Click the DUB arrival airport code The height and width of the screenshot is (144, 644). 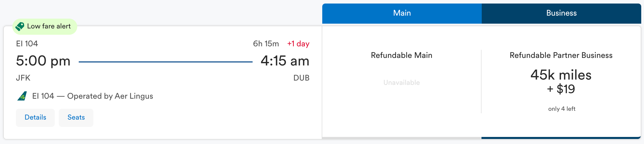(x=301, y=78)
